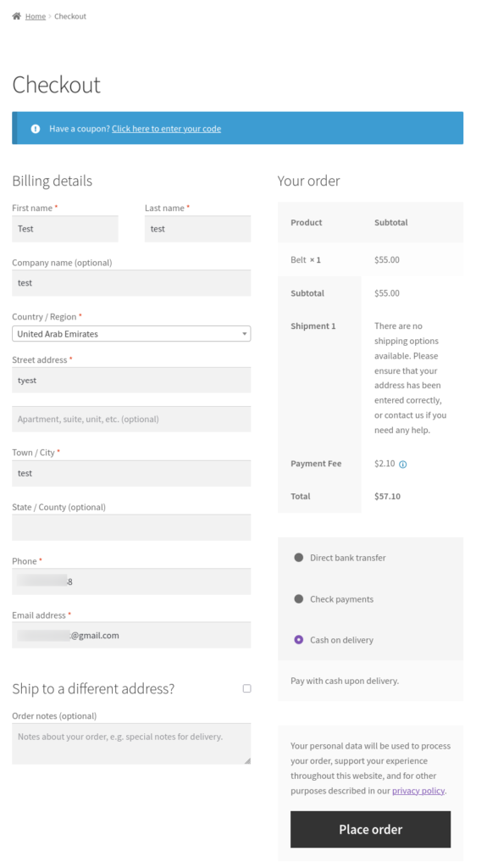
Task: Click the home icon in breadcrumb
Action: click(17, 16)
